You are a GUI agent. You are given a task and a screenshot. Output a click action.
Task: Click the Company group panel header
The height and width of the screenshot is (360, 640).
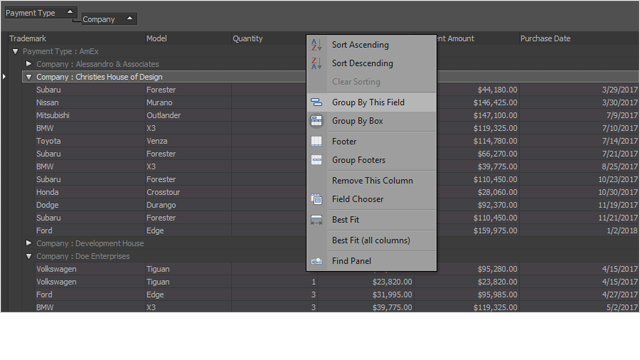109,19
